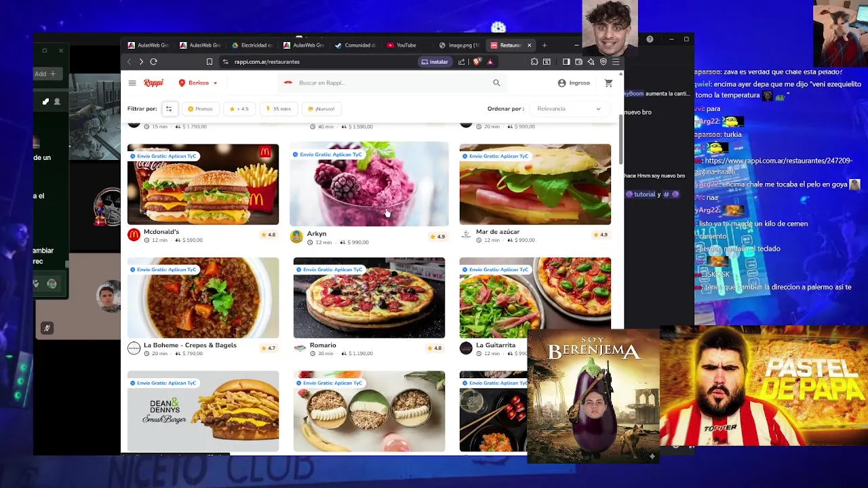
Task: Switch to the Comunidad Steam tab
Action: (355, 45)
